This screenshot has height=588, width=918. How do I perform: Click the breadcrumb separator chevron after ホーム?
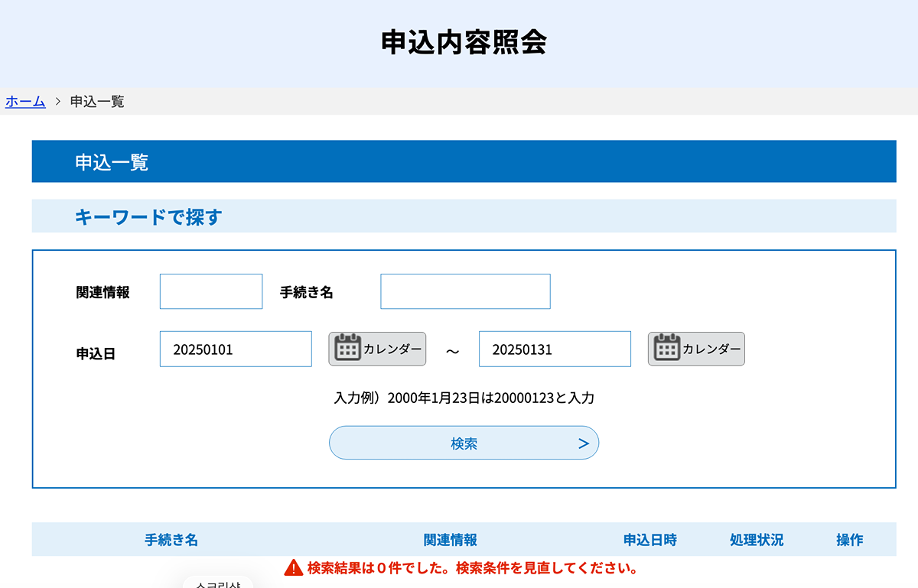click(x=58, y=102)
